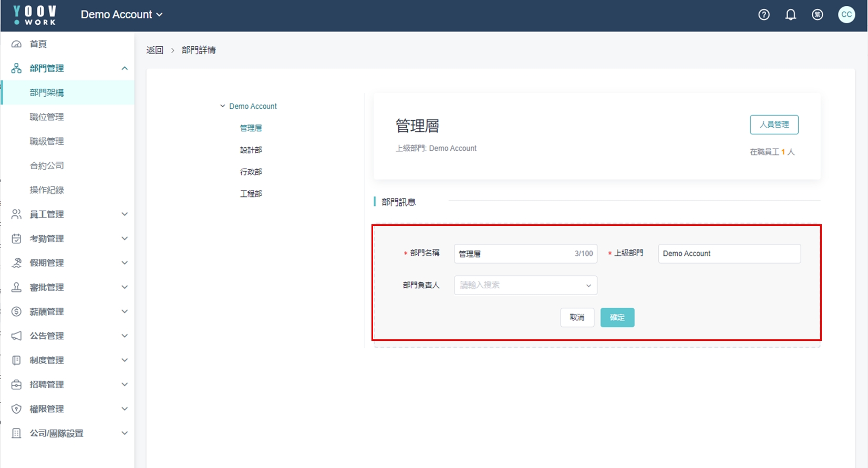Click the 確定 confirm button

[617, 317]
